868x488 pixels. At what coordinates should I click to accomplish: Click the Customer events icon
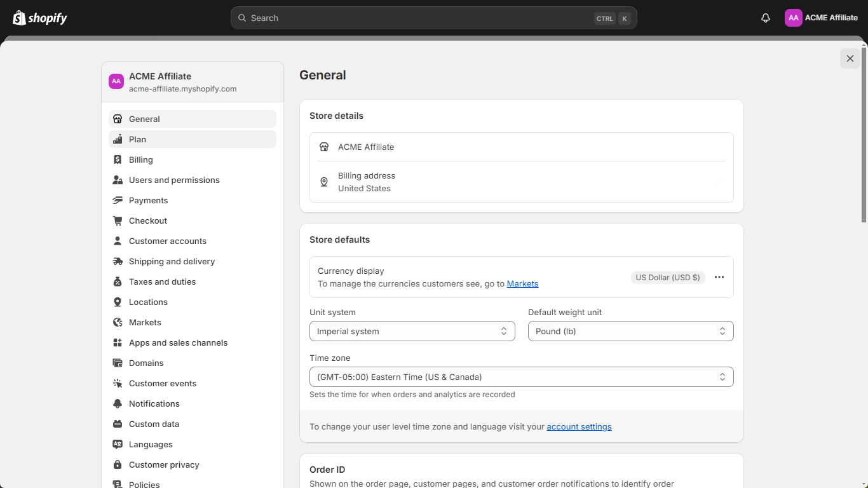click(x=118, y=383)
